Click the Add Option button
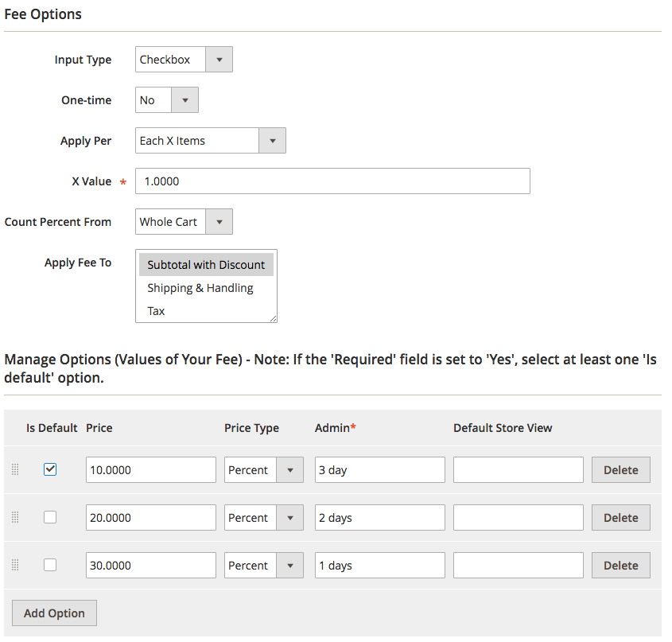 [54, 613]
